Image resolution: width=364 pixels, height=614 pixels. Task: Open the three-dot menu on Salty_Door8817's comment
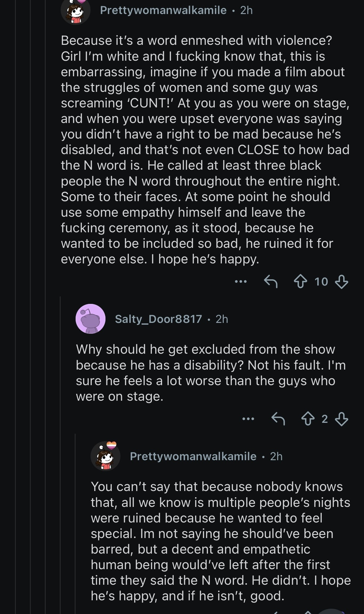point(248,419)
